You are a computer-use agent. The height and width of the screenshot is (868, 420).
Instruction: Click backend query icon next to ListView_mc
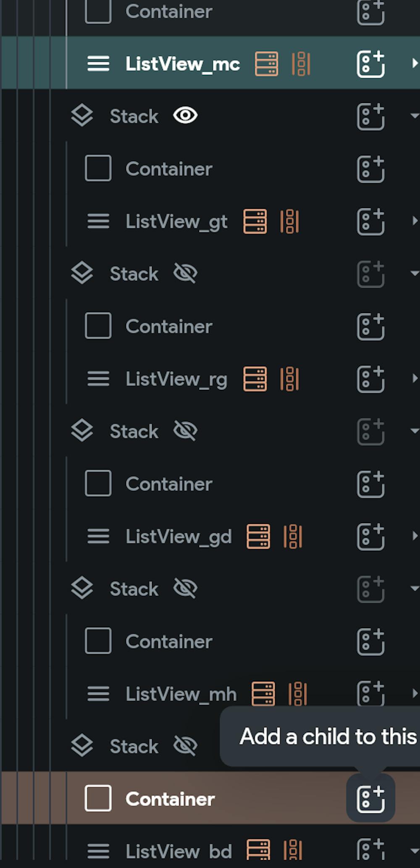[266, 64]
